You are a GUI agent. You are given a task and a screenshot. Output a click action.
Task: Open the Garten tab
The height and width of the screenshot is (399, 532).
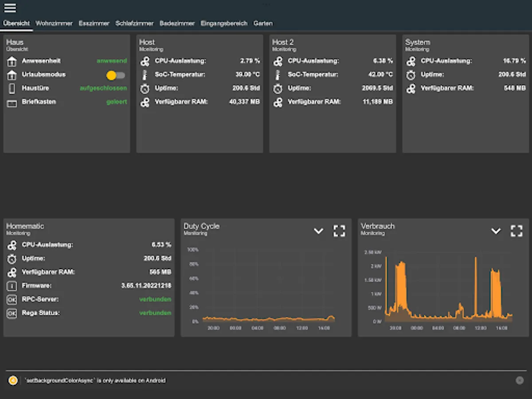point(263,23)
